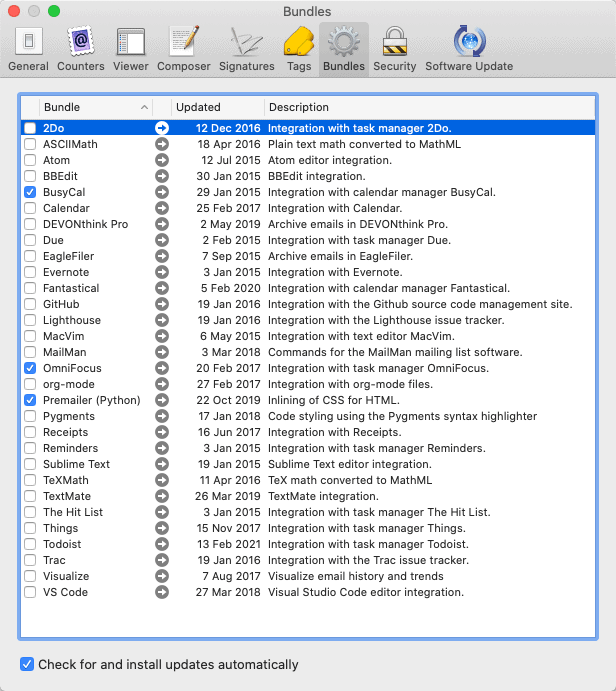616x691 pixels.
Task: Open the Composer preferences pane
Action: click(x=183, y=49)
